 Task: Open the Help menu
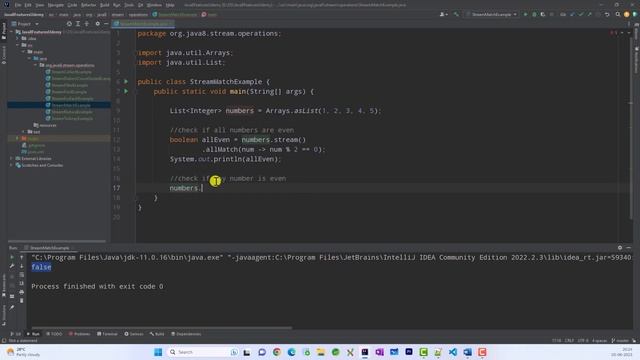coord(170,5)
